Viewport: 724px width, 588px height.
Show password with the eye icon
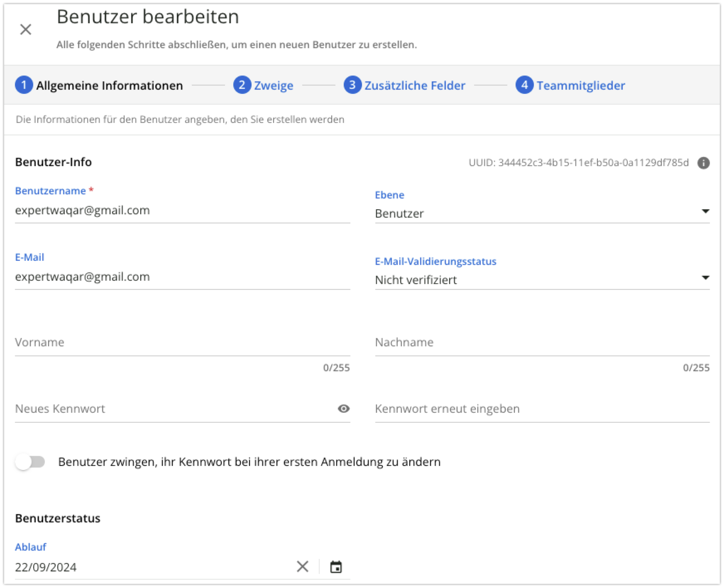pos(343,409)
